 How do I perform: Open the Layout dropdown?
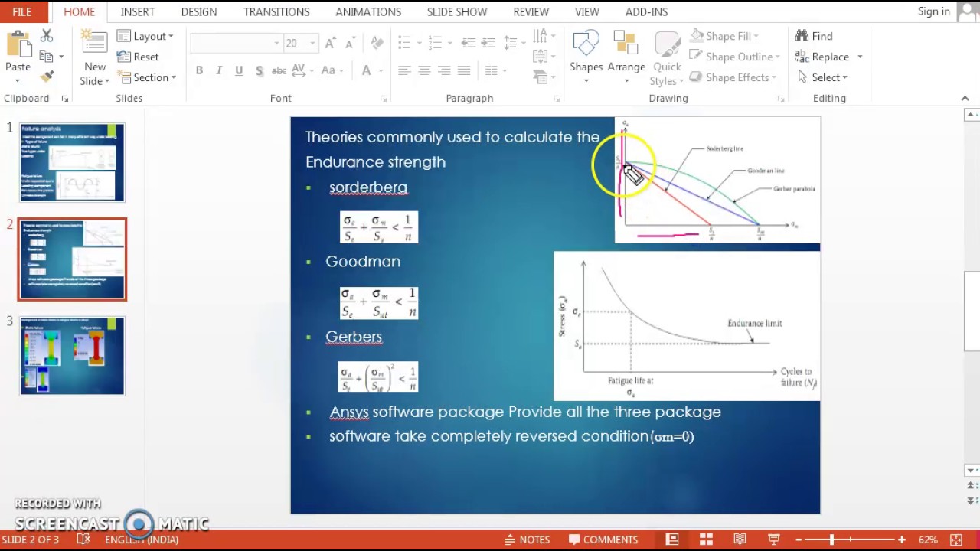tap(145, 36)
